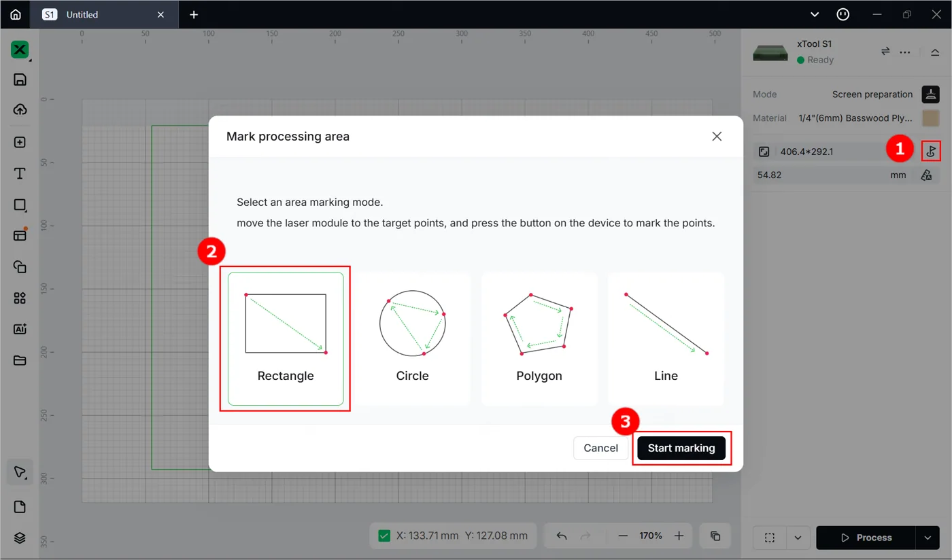This screenshot has height=560, width=952.
Task: Click the basswood material color swatch
Action: click(x=930, y=118)
